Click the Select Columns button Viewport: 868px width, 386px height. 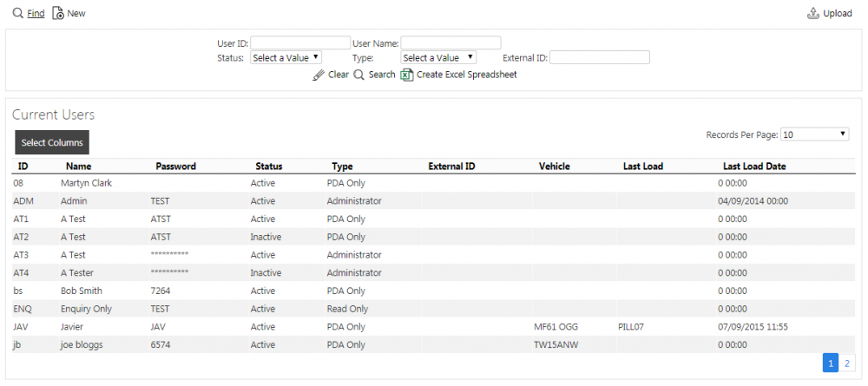click(52, 142)
